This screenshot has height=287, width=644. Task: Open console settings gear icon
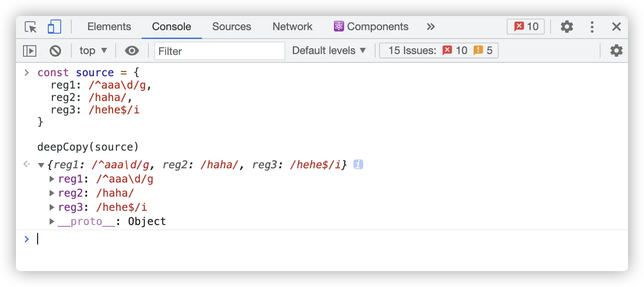(x=616, y=50)
